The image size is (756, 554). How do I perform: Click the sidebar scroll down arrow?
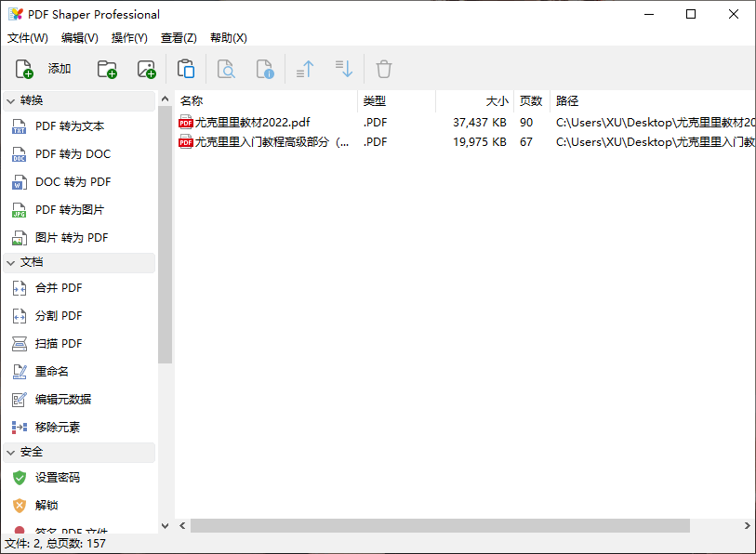[x=165, y=525]
